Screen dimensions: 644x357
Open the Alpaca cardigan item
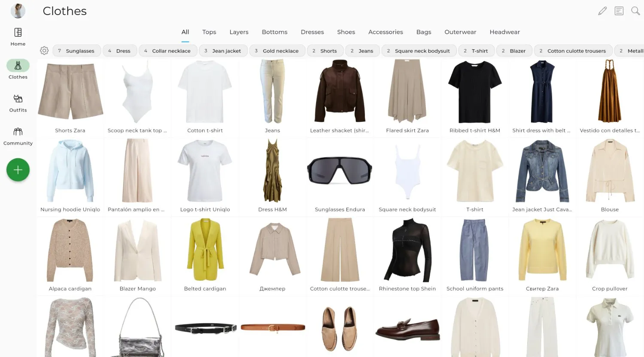coord(70,256)
